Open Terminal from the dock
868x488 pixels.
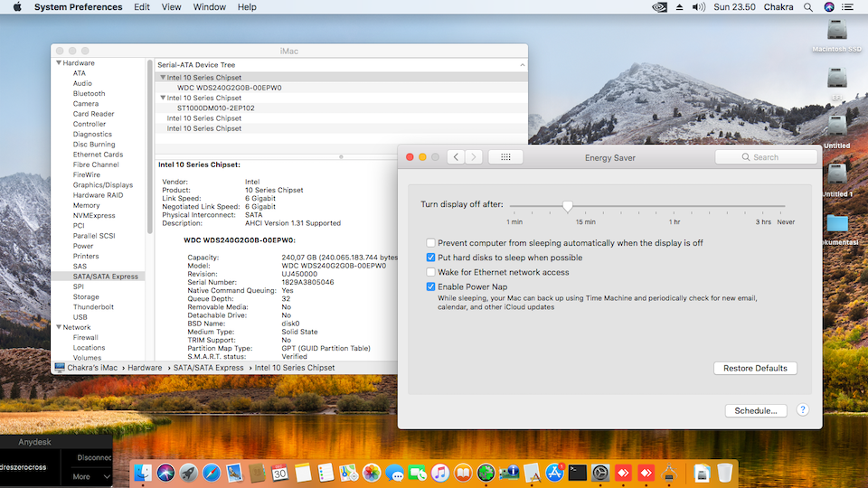click(x=578, y=472)
